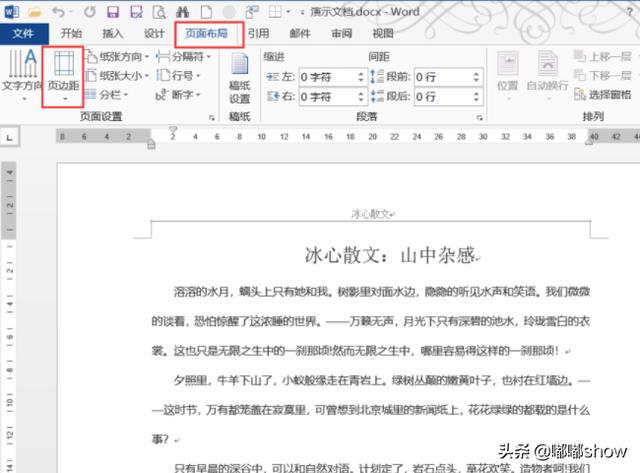Open the Breaks (分隔符) dropdown

coord(184,57)
